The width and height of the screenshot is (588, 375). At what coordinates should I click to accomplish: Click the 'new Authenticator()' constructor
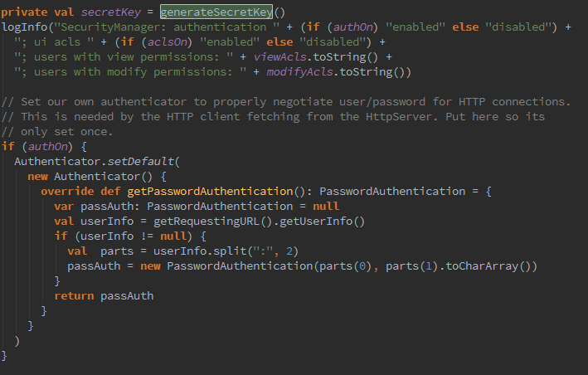tap(90, 177)
